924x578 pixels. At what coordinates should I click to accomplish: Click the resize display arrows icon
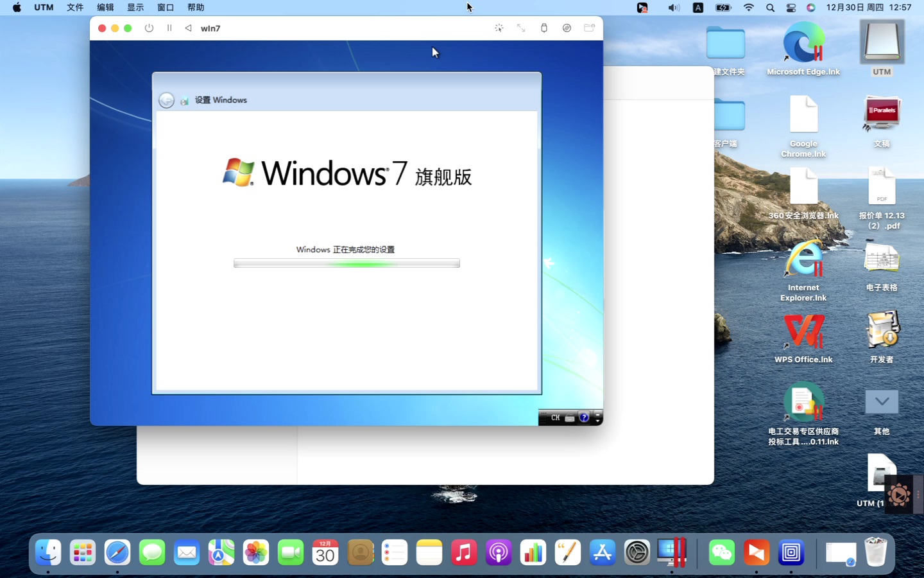(x=521, y=28)
